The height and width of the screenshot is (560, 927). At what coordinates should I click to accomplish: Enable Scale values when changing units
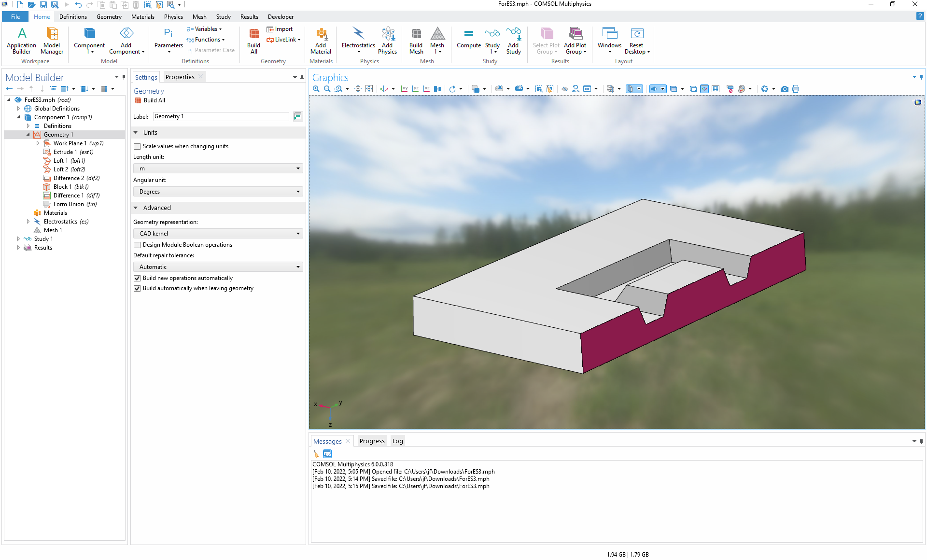138,146
